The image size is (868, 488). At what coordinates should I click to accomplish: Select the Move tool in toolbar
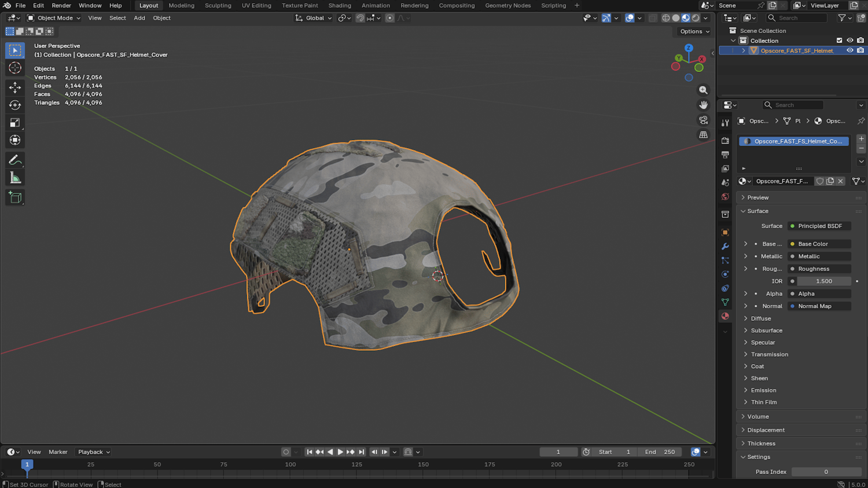(x=15, y=87)
